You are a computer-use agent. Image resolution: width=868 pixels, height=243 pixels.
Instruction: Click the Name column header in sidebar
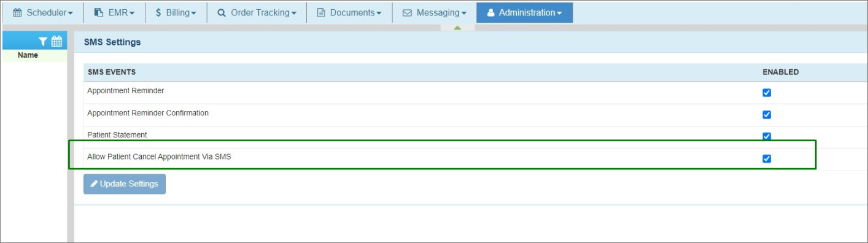(28, 55)
